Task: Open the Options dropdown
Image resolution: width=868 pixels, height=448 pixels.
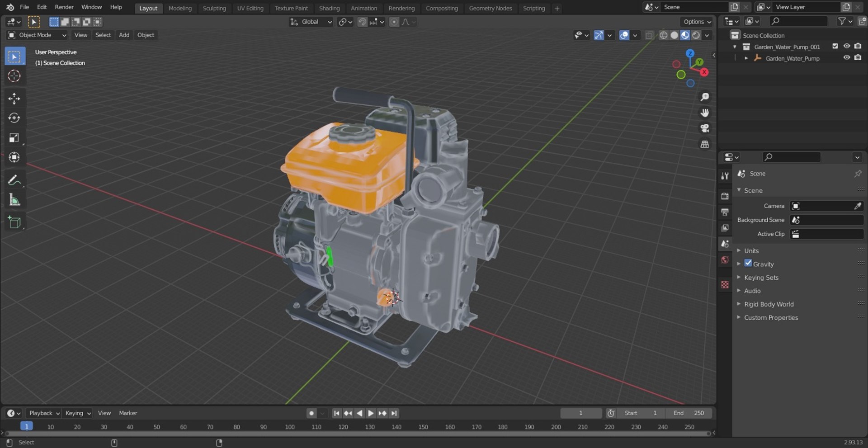Action: tap(697, 22)
